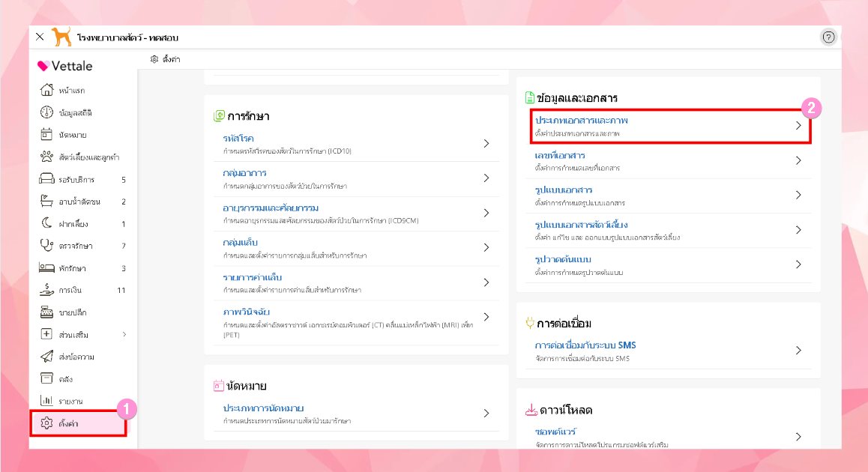Image resolution: width=868 pixels, height=472 pixels.
Task: Expand the ส่วนเสริม submenu arrow
Action: (124, 334)
